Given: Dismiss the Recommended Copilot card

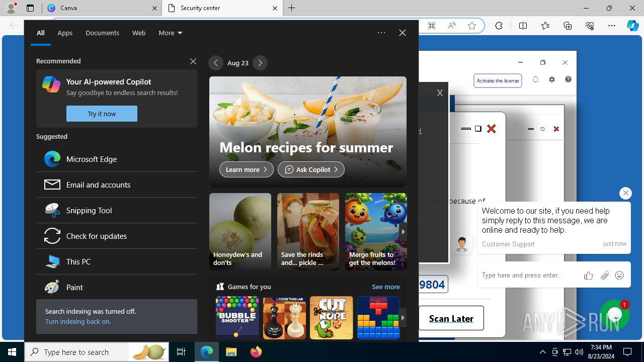Looking at the screenshot, I should 193,61.
